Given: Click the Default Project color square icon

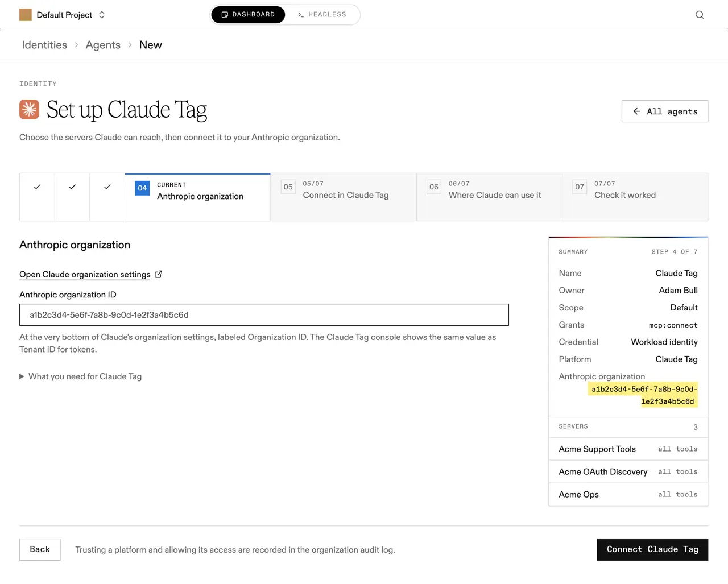Looking at the screenshot, I should click(x=26, y=15).
